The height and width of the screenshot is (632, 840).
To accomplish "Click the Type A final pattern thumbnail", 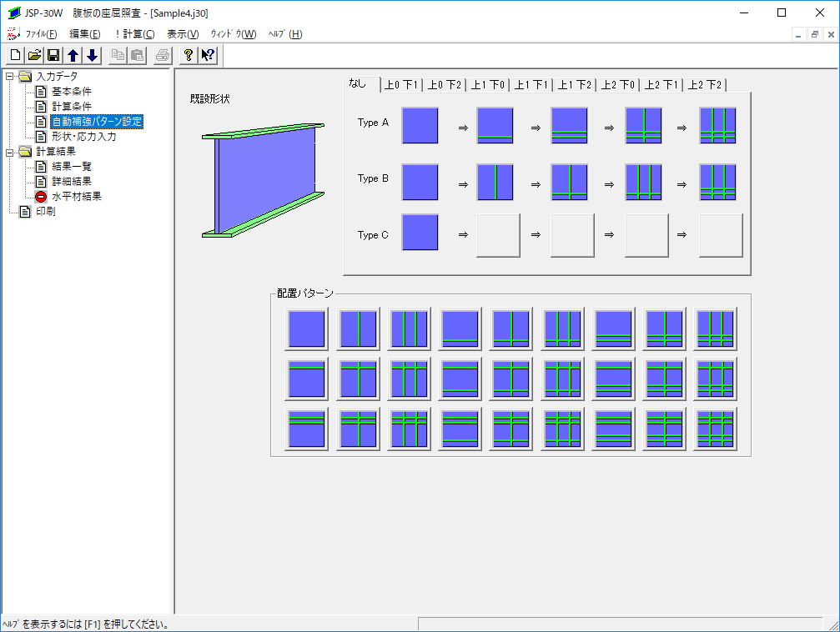I will [x=717, y=126].
